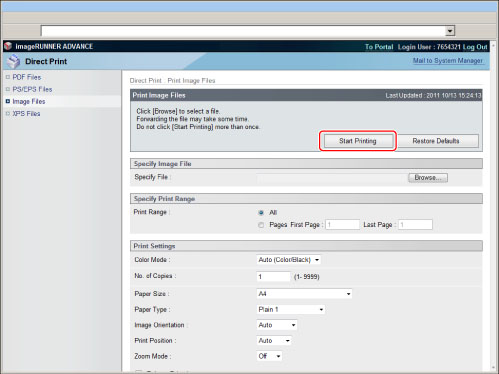Viewport: 499px width, 374px height.
Task: Select the Pages print range option
Action: (x=261, y=225)
